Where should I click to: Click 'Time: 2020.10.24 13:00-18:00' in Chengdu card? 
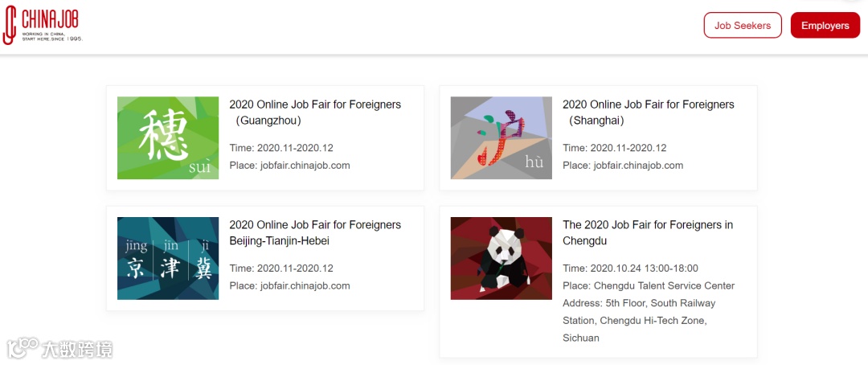[631, 268]
